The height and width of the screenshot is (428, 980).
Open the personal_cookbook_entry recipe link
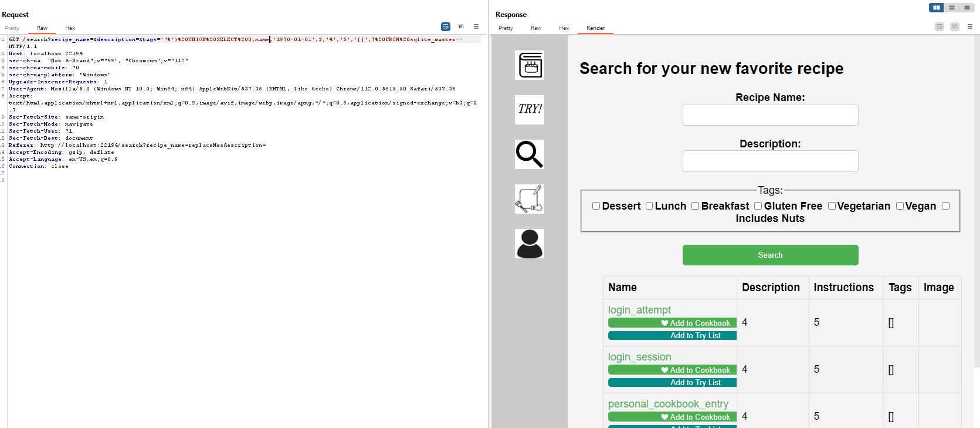(x=668, y=404)
